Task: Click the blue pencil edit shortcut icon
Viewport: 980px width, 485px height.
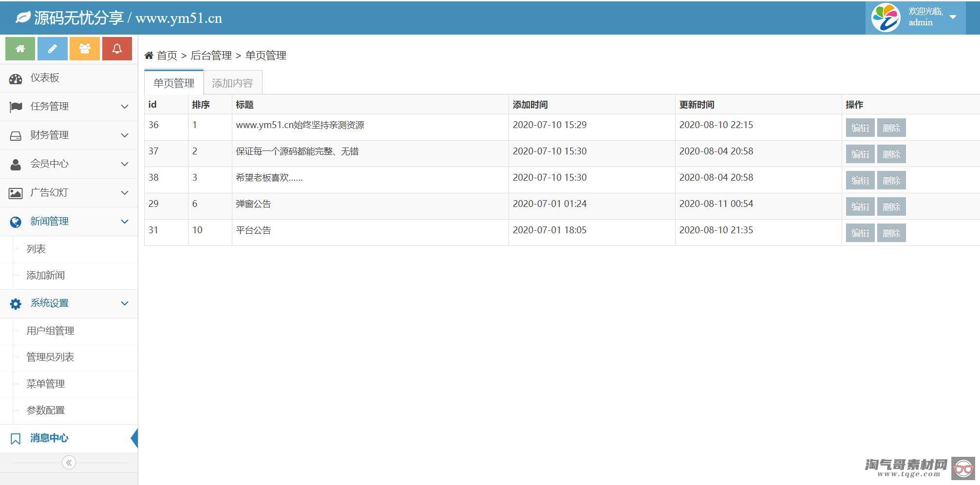Action: [52, 49]
